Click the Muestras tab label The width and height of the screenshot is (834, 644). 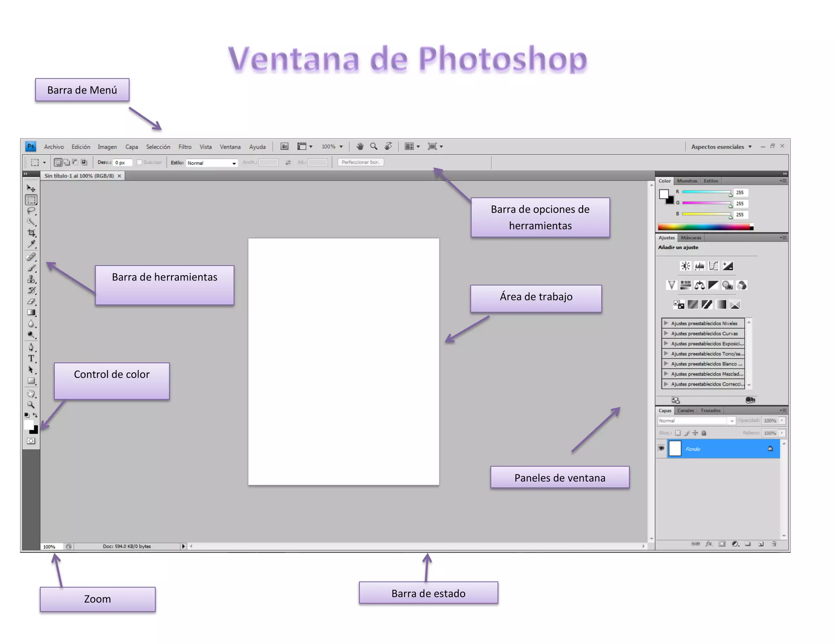687,181
